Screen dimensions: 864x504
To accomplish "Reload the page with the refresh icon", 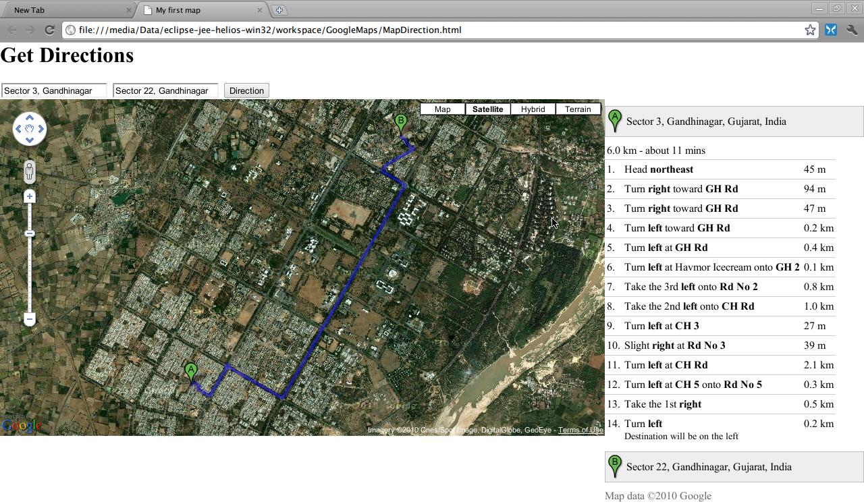I will click(x=49, y=30).
